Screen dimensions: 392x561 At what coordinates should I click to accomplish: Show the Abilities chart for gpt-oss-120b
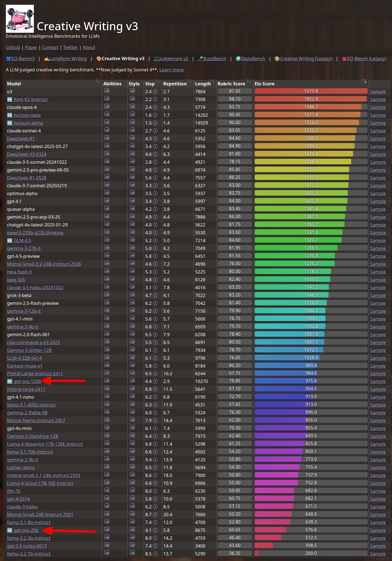(x=107, y=380)
